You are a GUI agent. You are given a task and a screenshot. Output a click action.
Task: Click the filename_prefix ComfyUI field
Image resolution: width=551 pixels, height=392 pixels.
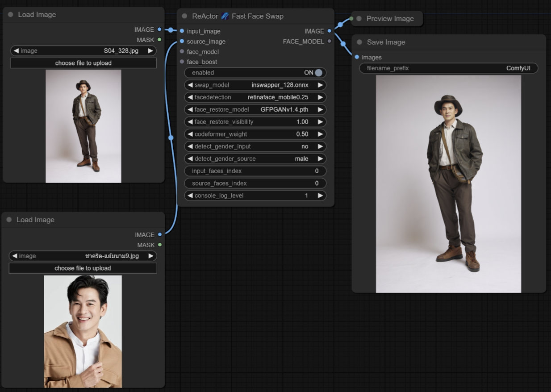point(448,68)
